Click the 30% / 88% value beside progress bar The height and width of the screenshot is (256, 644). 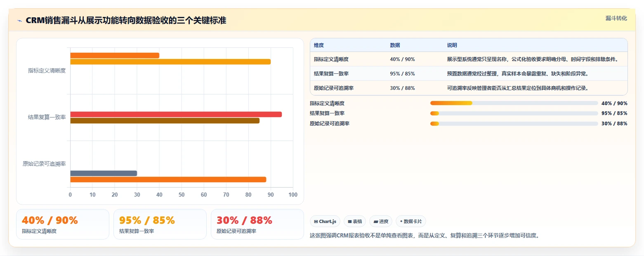pos(614,124)
